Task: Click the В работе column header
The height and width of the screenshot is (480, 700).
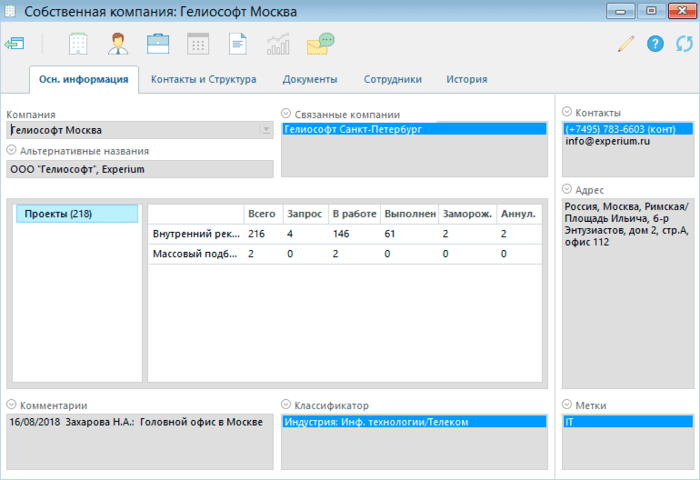Action: (354, 214)
